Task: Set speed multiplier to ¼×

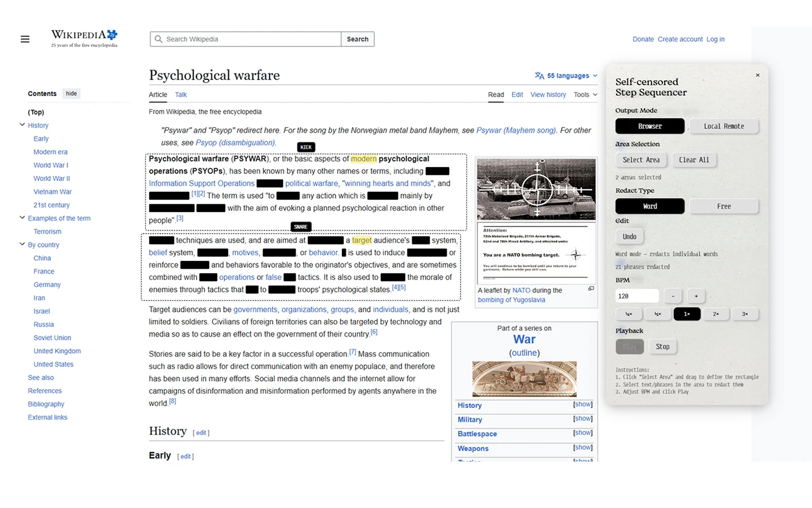Action: [x=629, y=314]
